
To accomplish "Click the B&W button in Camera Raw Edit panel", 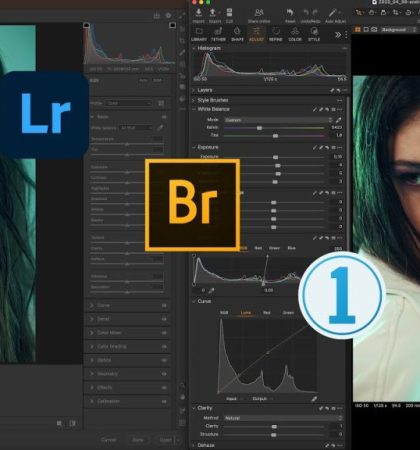I will tap(157, 80).
